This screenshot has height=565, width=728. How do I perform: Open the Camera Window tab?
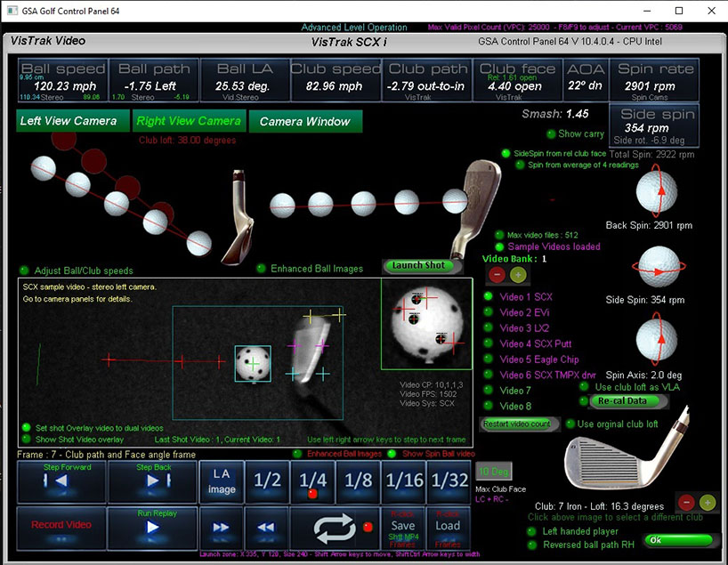(305, 122)
